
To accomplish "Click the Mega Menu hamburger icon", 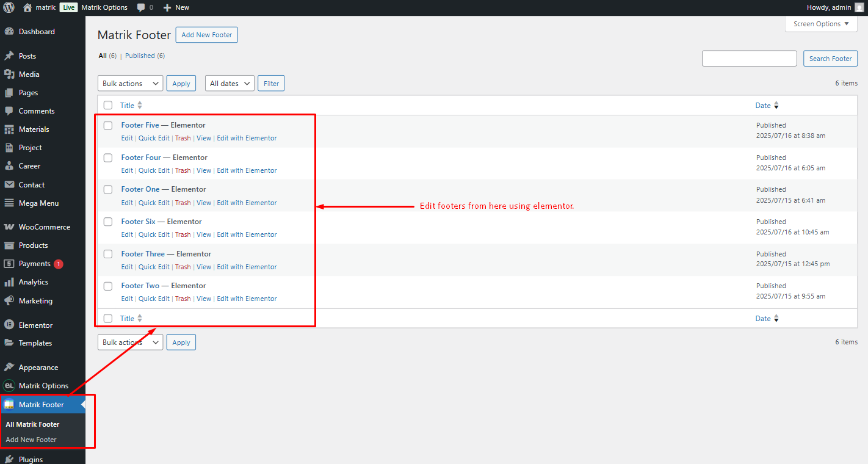I will tap(9, 203).
